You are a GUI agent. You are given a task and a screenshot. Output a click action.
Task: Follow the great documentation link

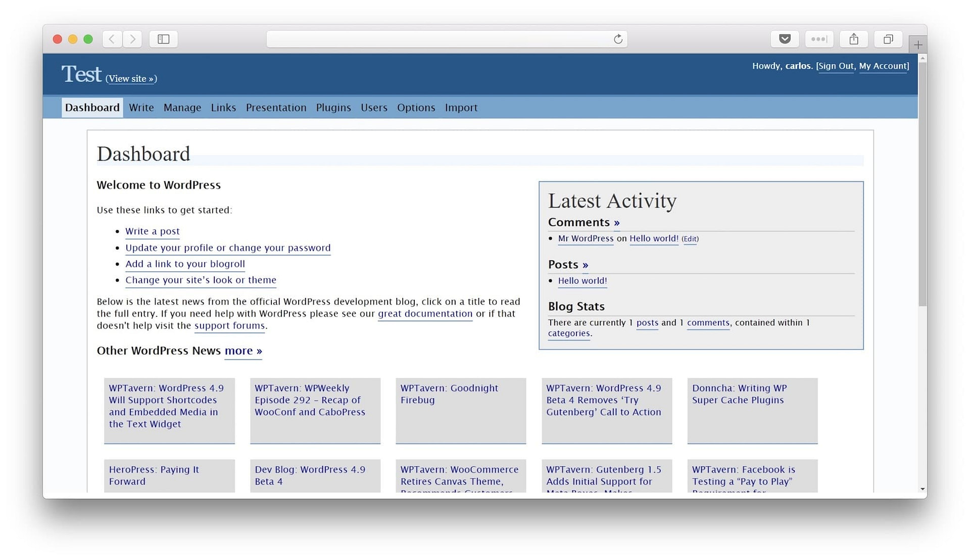pos(425,314)
